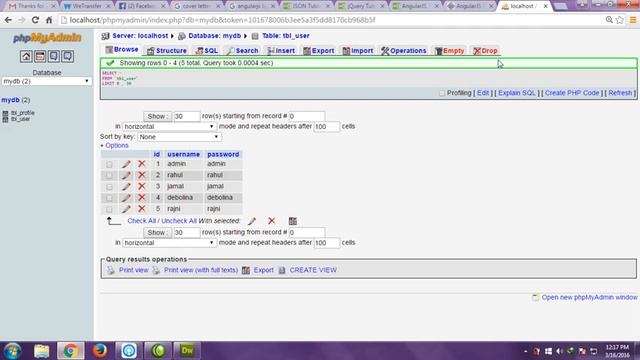This screenshot has width=640, height=360.
Task: Edit row rajni with pencil icon
Action: click(x=126, y=209)
